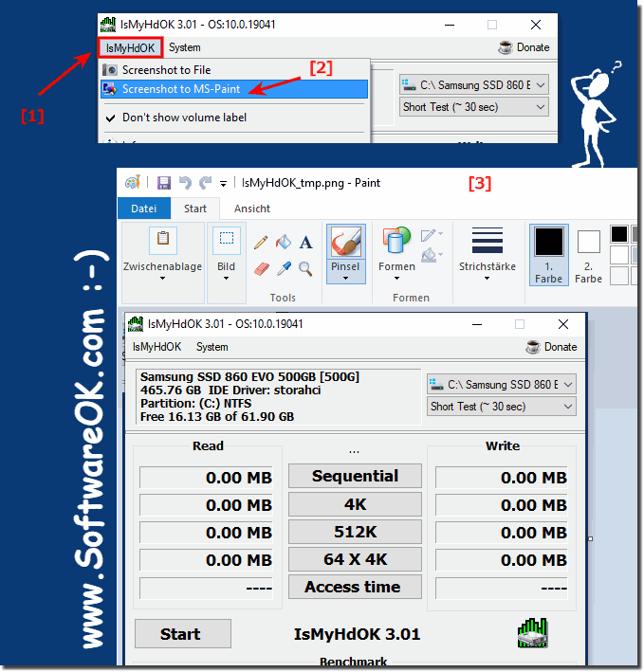This screenshot has height=672, width=644.
Task: Open the Customize Quick Access Toolbar arrow
Action: coord(223,184)
